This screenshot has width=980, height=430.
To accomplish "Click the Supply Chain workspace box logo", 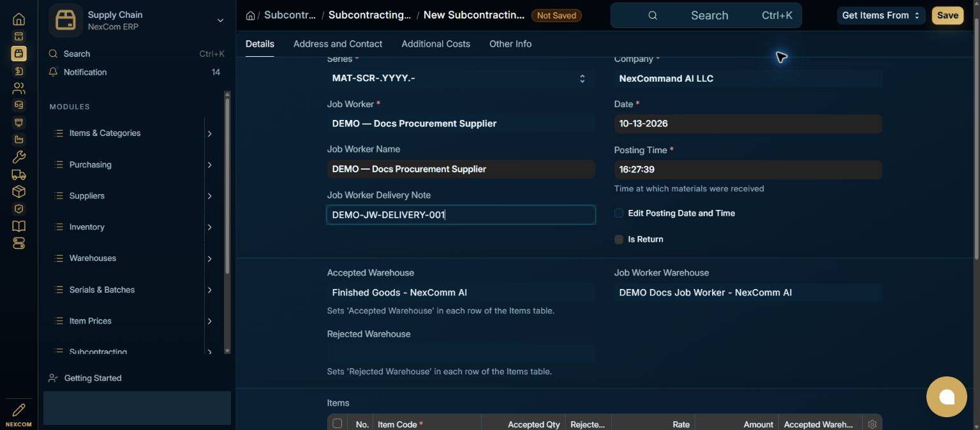I will pyautogui.click(x=65, y=20).
